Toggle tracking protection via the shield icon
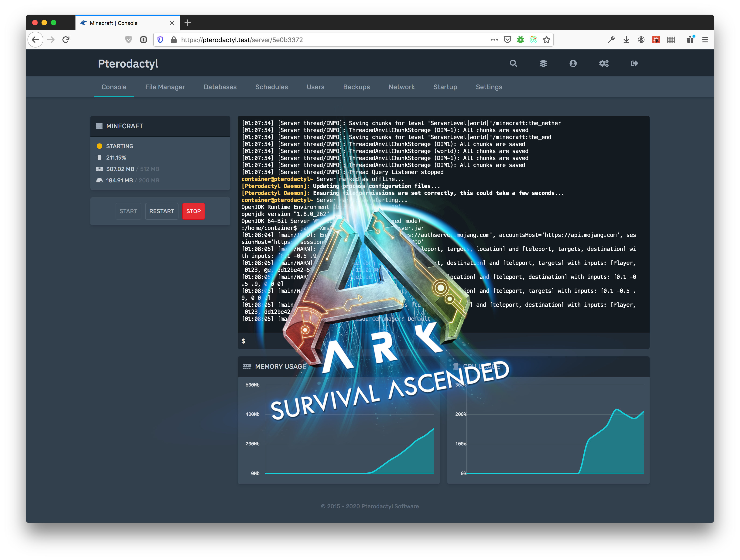The image size is (740, 560). click(128, 39)
